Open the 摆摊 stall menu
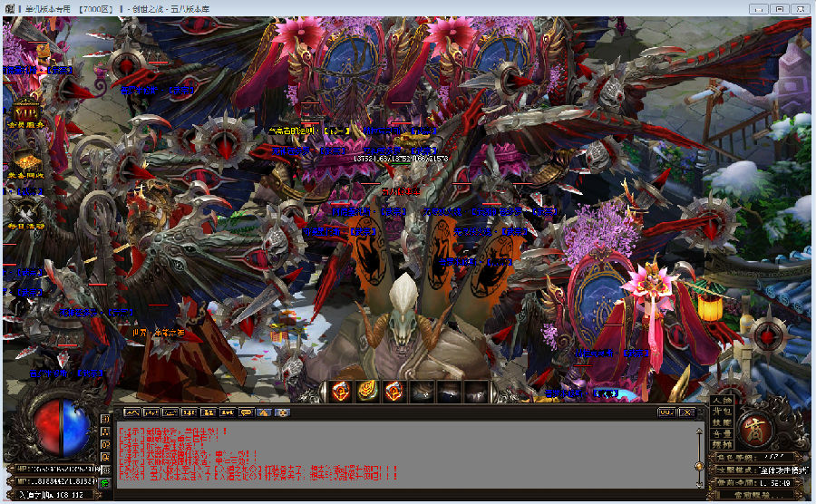Viewport: 816px width, 504px height. (x=722, y=445)
